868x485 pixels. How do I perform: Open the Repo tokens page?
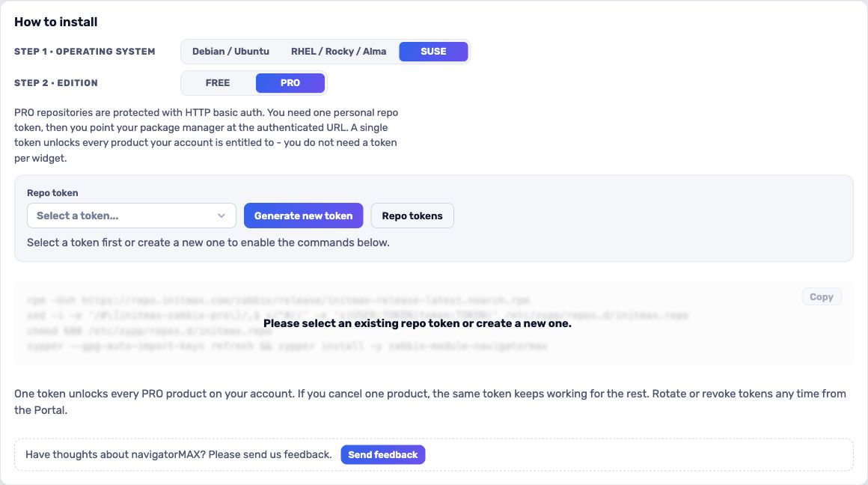click(x=412, y=216)
